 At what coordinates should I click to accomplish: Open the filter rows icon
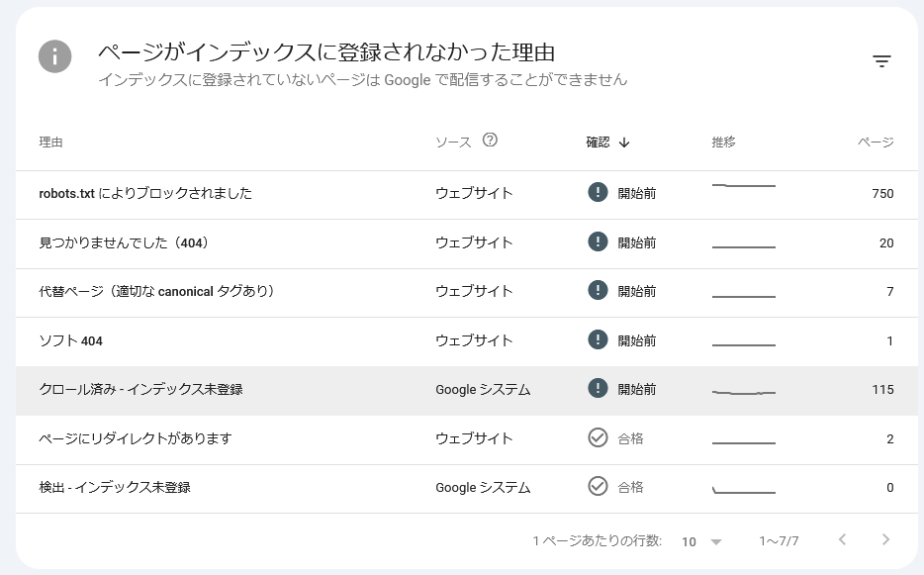[881, 61]
